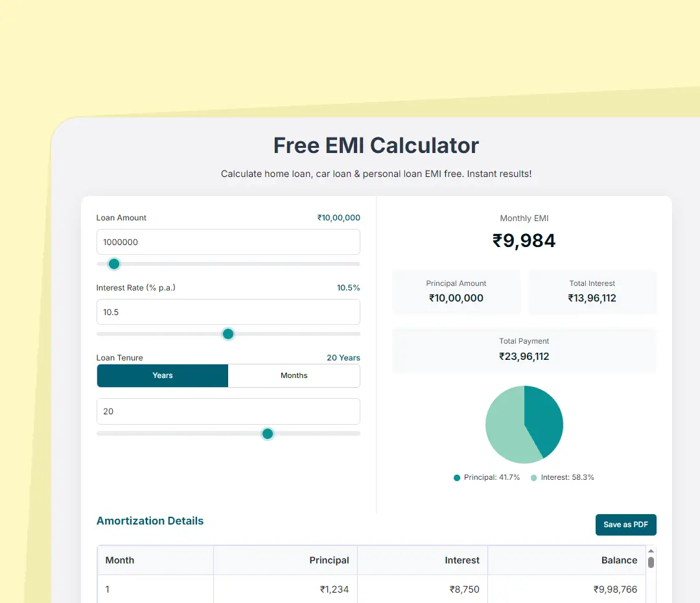The width and height of the screenshot is (700, 603).
Task: Click the 20 Years tenure label
Action: 343,357
